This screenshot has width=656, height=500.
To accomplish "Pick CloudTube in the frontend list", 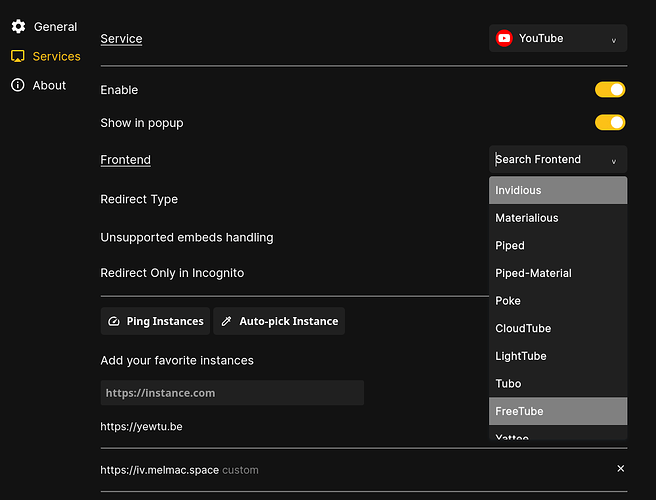I will click(558, 328).
